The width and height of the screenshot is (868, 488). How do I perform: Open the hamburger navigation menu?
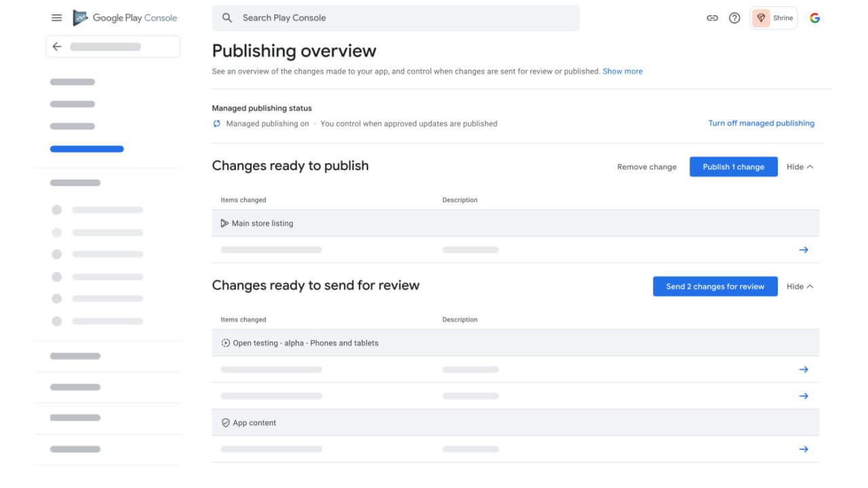pos(57,18)
